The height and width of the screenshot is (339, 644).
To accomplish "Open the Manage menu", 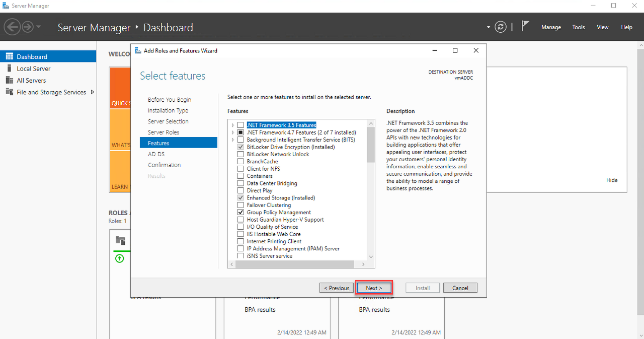I will pyautogui.click(x=551, y=27).
